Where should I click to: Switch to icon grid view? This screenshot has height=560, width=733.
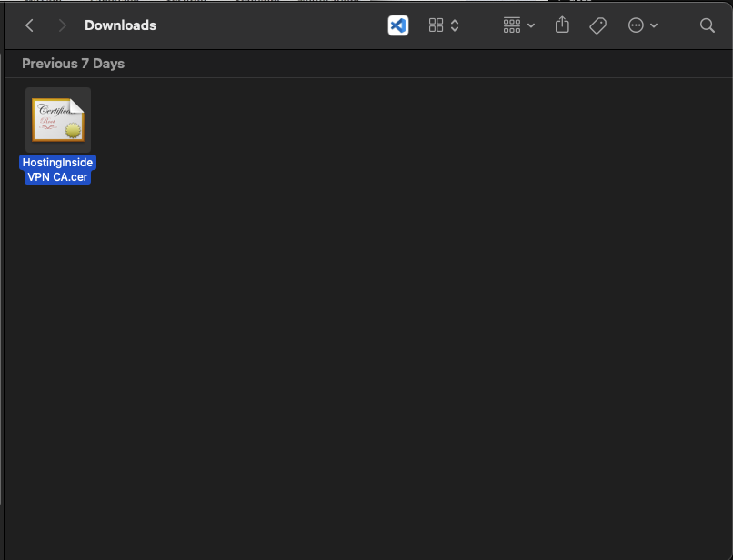pos(436,25)
